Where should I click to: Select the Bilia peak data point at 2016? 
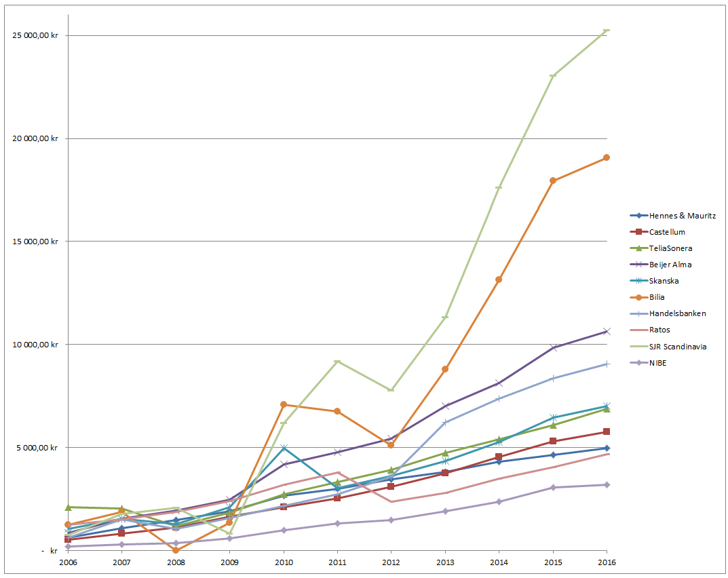pos(606,157)
